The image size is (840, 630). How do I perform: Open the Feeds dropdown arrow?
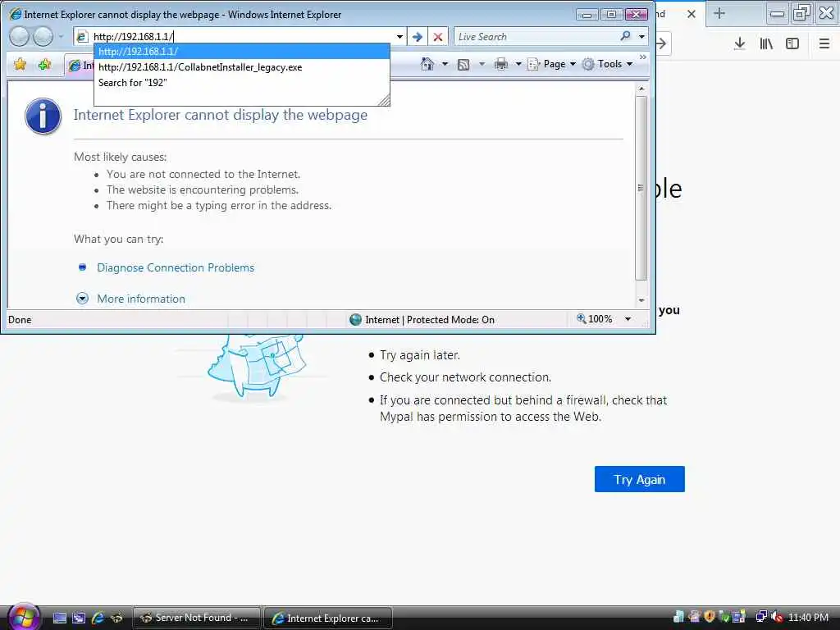coord(482,64)
